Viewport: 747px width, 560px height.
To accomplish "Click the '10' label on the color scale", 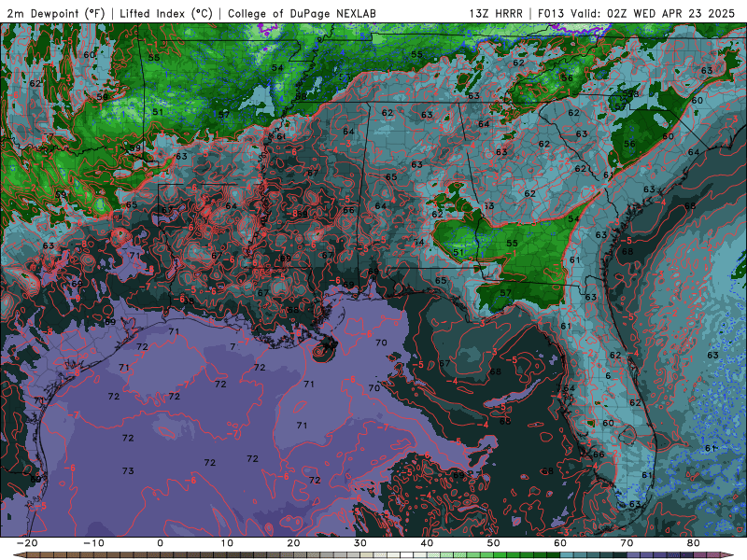I will (227, 543).
